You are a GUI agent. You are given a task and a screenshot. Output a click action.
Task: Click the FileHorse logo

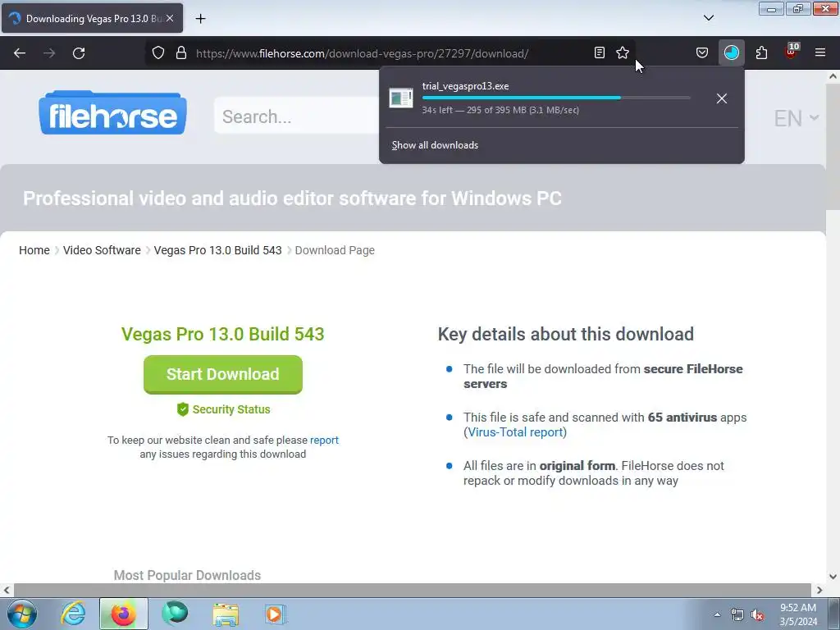[112, 113]
